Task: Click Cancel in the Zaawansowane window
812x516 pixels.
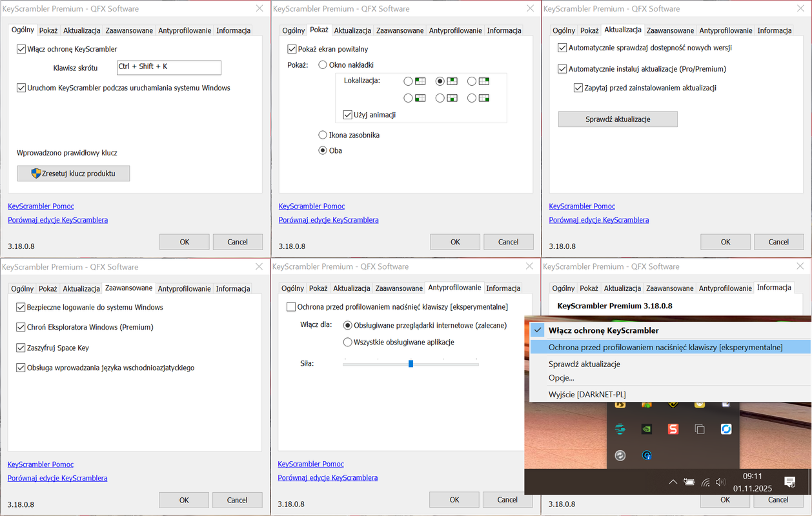Action: tap(238, 500)
